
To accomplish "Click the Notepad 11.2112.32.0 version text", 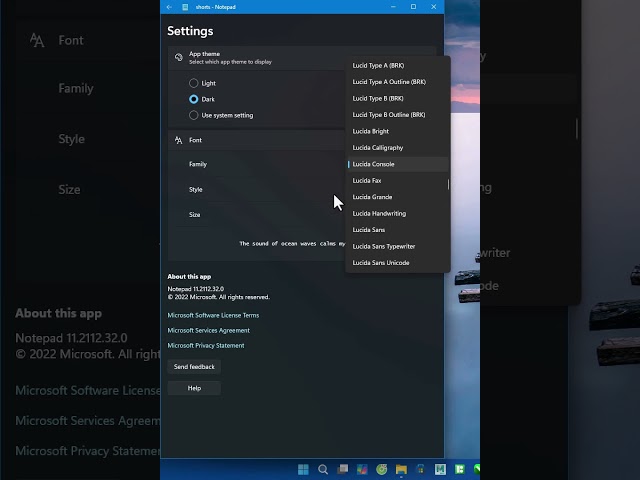I will click(196, 289).
